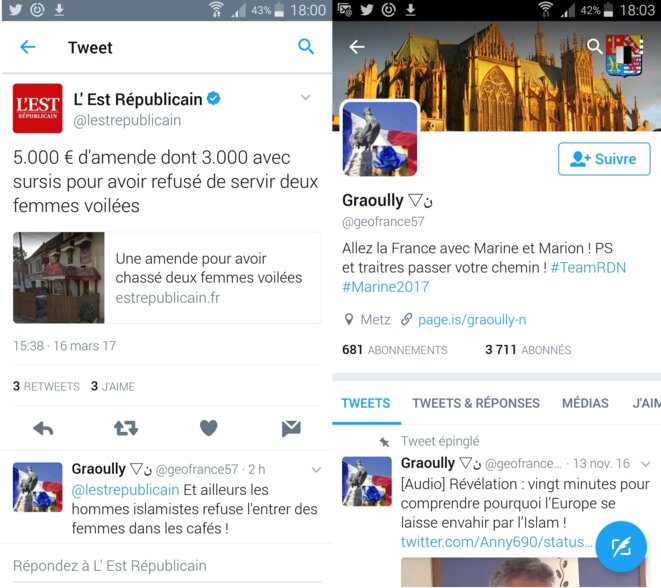The image size is (661, 588).
Task: Go back from Graoully profile page
Action: click(x=357, y=47)
